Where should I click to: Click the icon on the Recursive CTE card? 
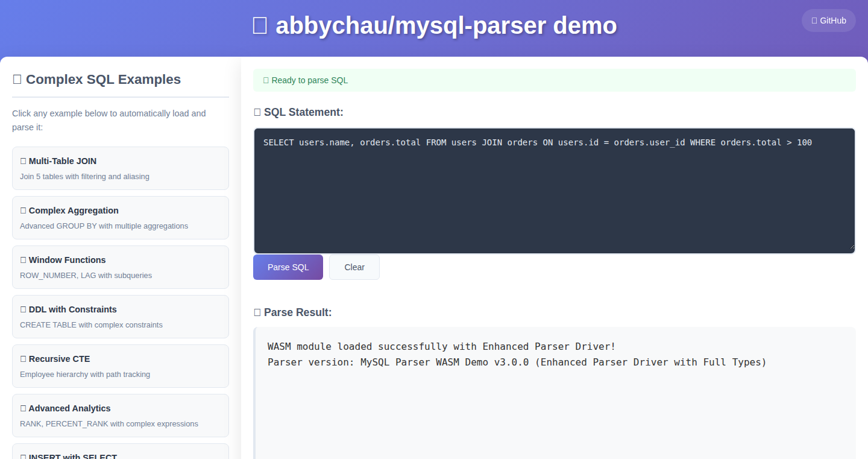23,359
